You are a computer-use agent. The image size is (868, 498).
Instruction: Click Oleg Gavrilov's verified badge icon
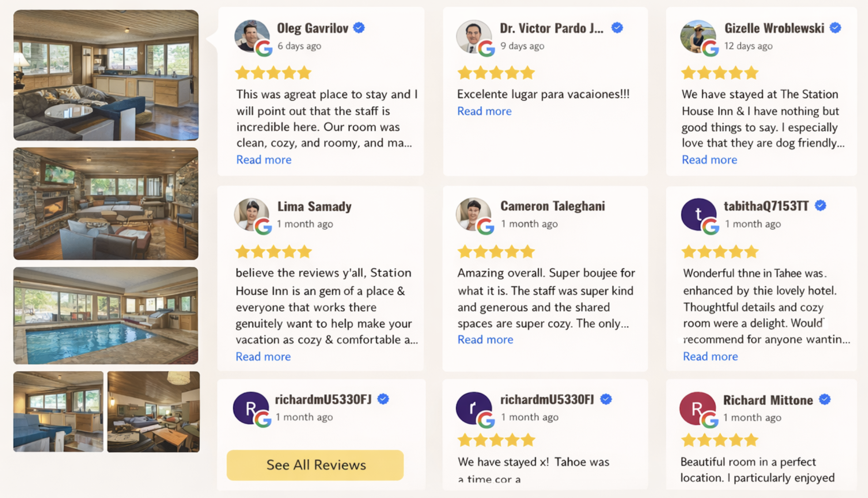[x=359, y=28]
